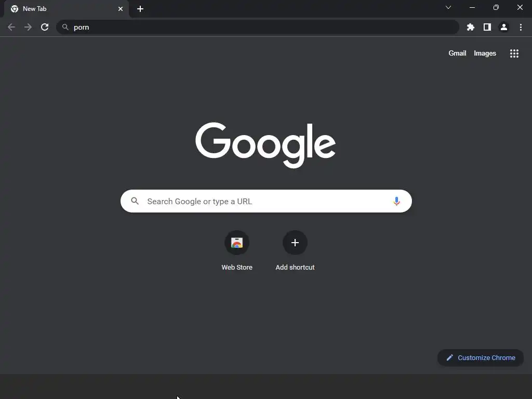Open the Google apps grid

pyautogui.click(x=514, y=54)
